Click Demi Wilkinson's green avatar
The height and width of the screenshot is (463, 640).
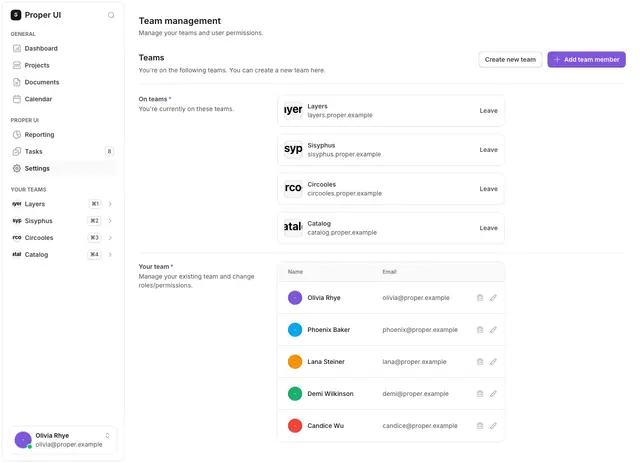(x=295, y=394)
